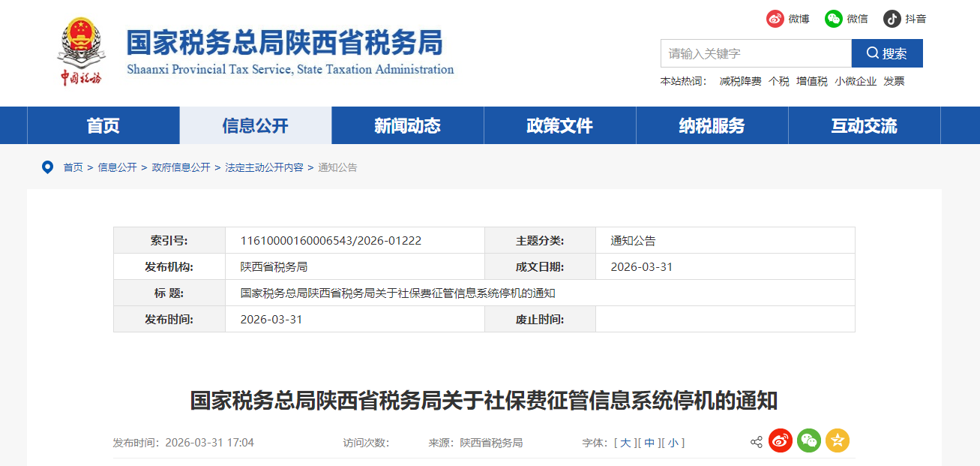Click the 增值税 hot keyword link
The image size is (980, 466).
[x=811, y=80]
